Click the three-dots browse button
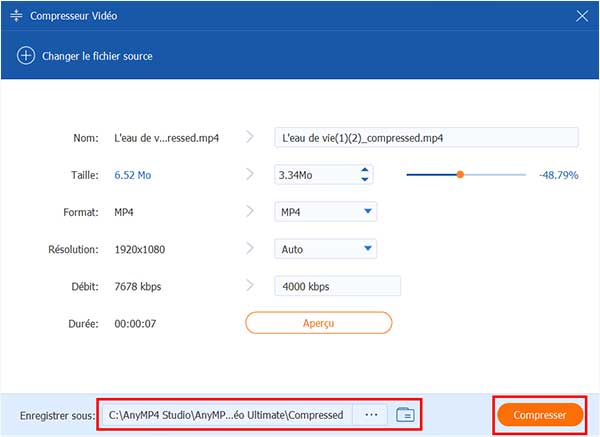This screenshot has height=437, width=600. point(371,414)
